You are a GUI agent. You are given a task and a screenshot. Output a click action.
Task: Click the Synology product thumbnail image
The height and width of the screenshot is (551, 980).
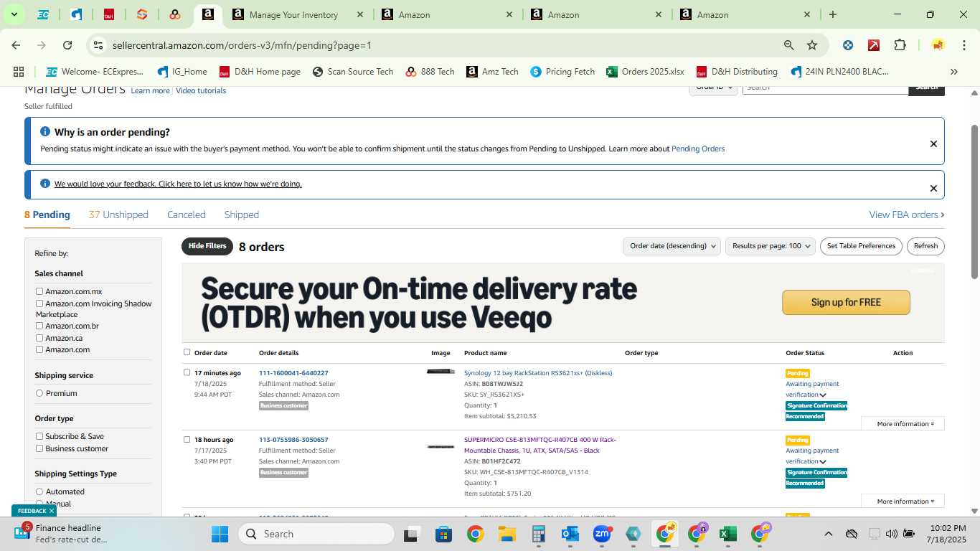click(440, 372)
